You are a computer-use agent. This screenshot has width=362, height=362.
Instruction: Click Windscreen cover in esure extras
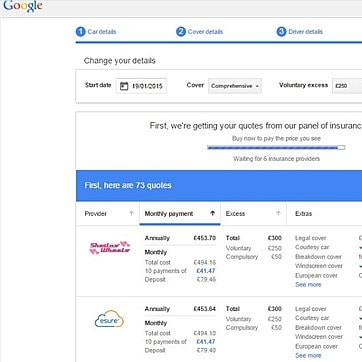319,337
